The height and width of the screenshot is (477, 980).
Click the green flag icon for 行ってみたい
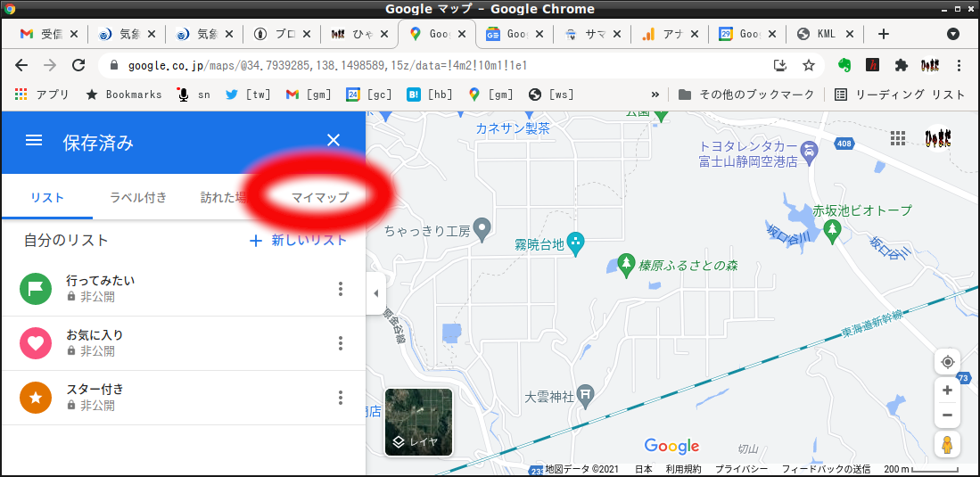click(36, 289)
